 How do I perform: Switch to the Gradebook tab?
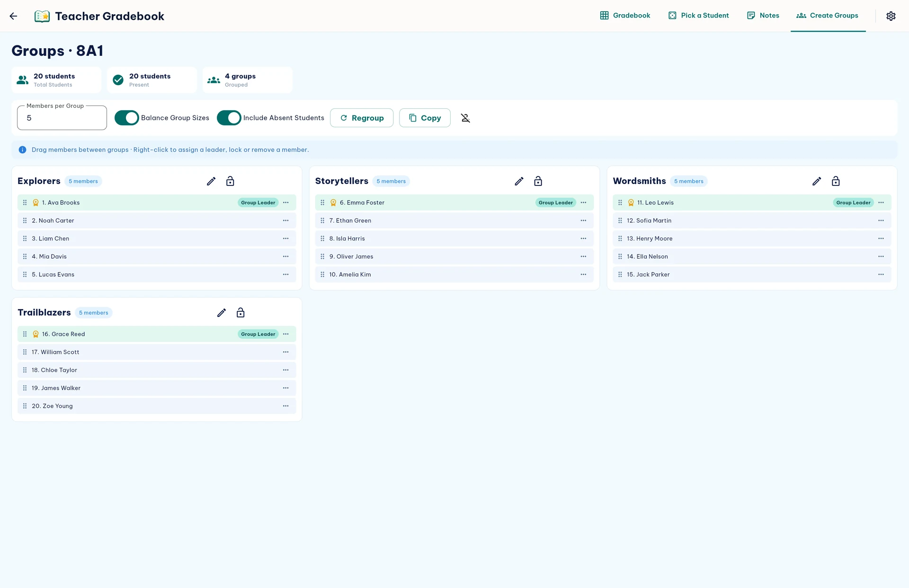625,16
